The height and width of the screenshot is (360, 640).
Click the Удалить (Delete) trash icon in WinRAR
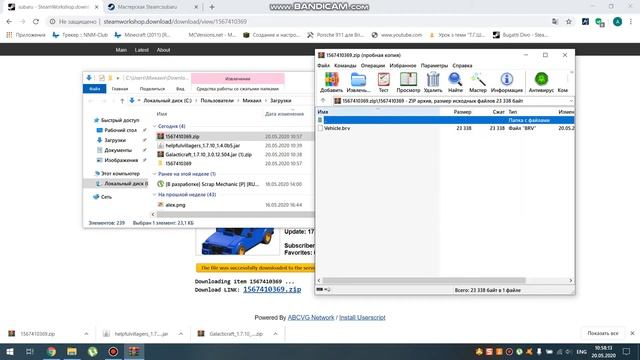point(433,82)
